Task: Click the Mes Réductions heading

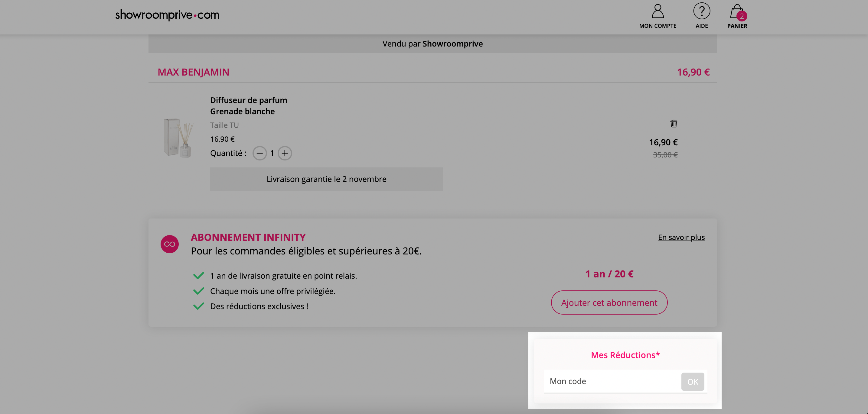Action: [625, 354]
